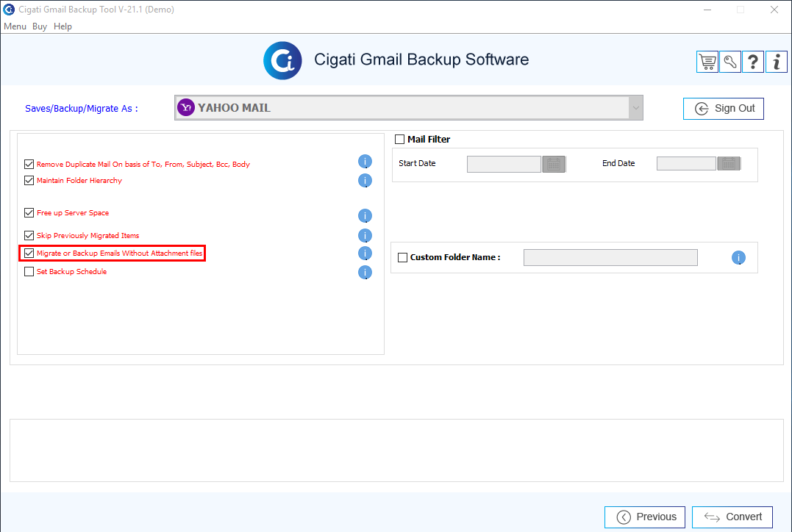Open the Start Date calendar picker
This screenshot has height=532, width=792.
pyautogui.click(x=554, y=164)
